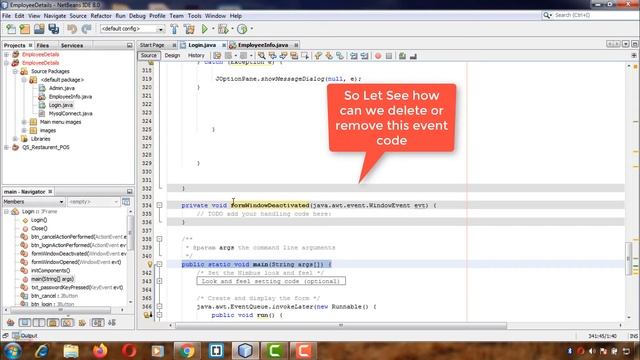Switch to the EmployeeInfo.java tab
This screenshot has width=640, height=360.
(x=263, y=45)
